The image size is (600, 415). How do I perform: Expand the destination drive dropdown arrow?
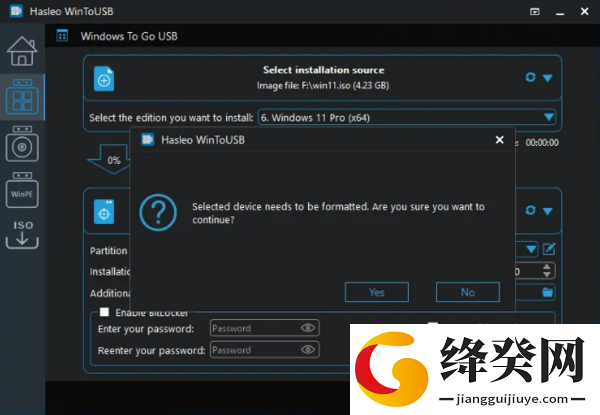click(x=548, y=211)
